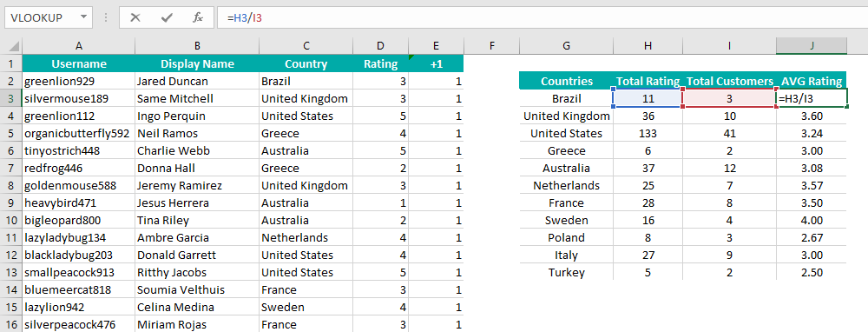Select Turkey in the Countries column
Image resolution: width=868 pixels, height=332 pixels.
click(x=566, y=273)
